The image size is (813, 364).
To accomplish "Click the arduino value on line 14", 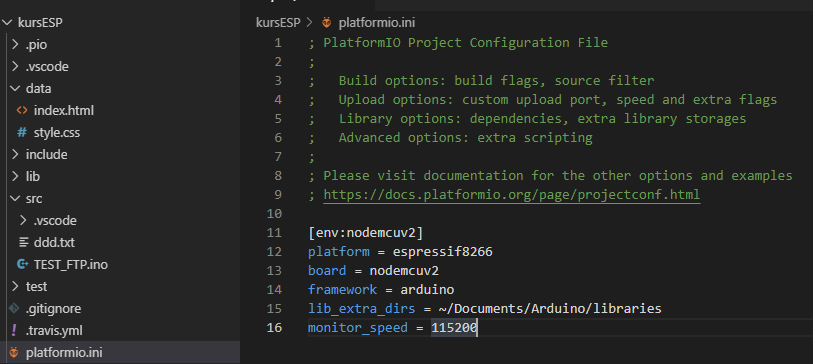I will [x=427, y=289].
